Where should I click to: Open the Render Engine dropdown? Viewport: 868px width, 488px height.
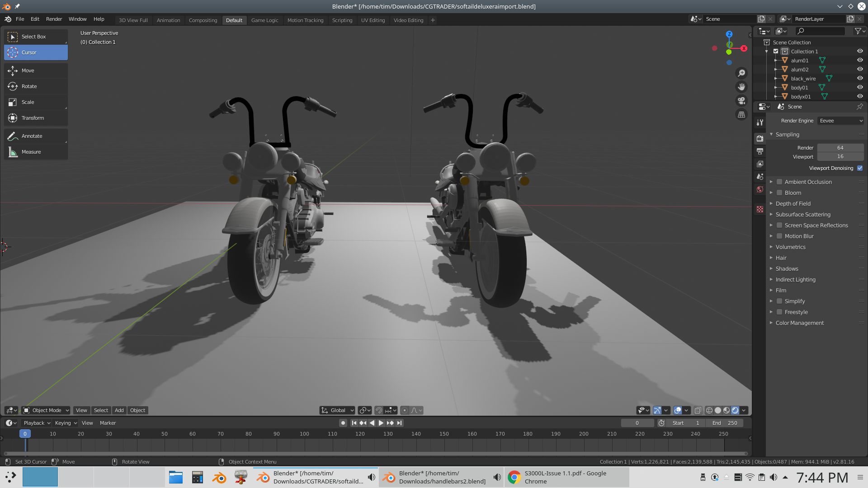840,121
